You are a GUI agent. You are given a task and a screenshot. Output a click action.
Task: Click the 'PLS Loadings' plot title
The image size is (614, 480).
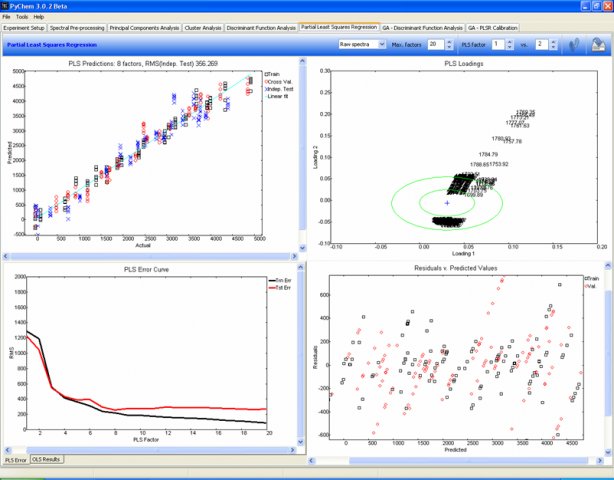[x=464, y=63]
